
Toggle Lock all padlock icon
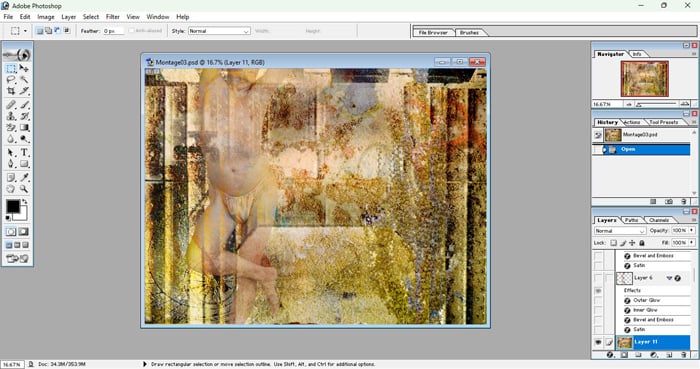click(x=642, y=243)
